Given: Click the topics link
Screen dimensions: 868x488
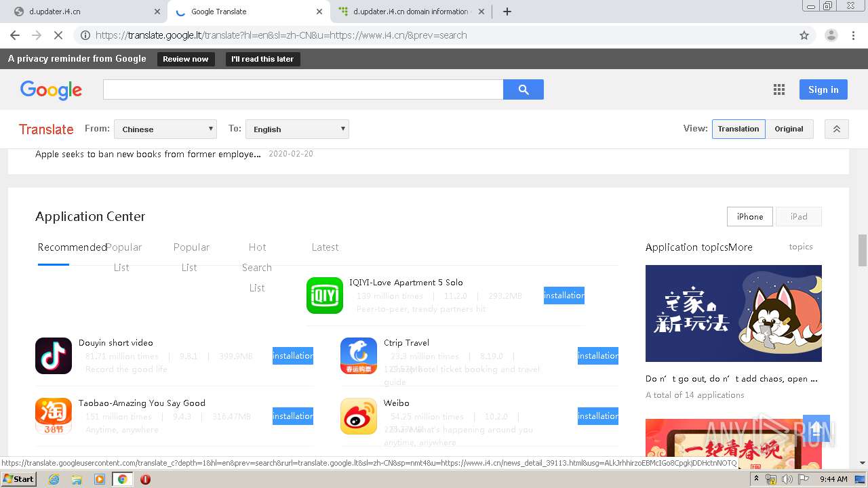Looking at the screenshot, I should pyautogui.click(x=801, y=247).
